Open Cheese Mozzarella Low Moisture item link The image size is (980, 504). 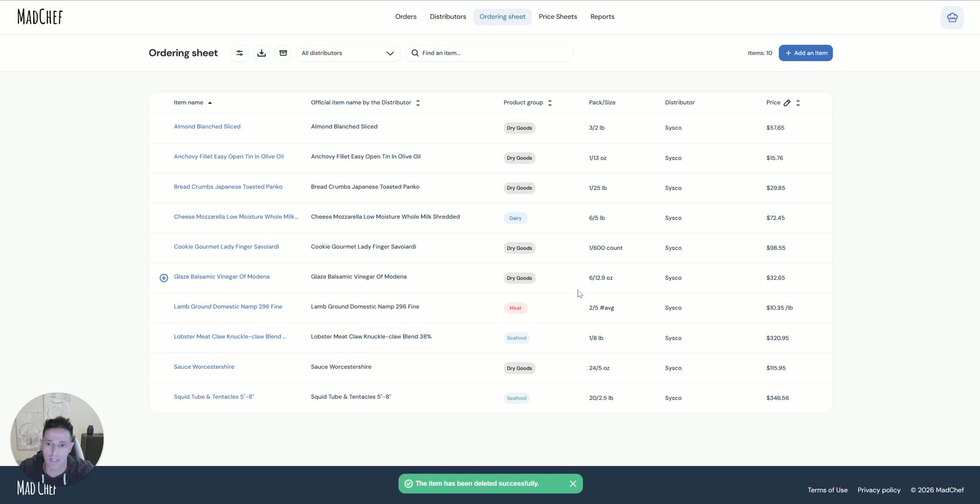236,217
